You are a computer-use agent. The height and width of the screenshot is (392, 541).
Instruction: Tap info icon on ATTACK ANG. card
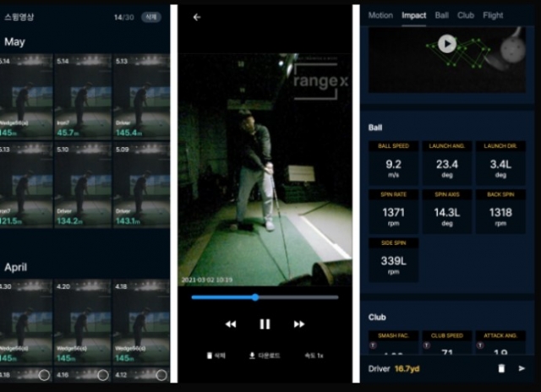(x=480, y=345)
